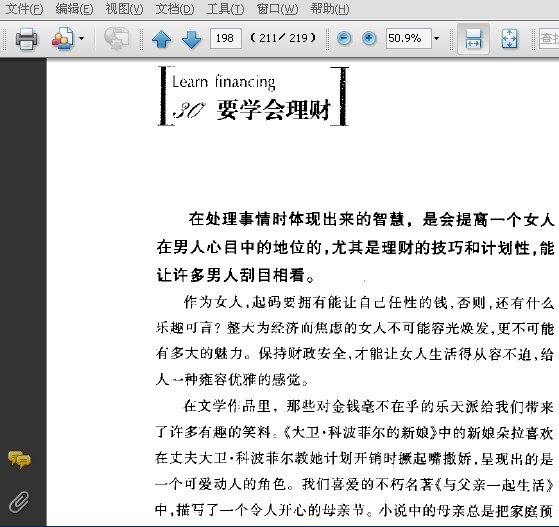Expand the collaborate icon dropdown arrow
559x527 pixels.
pyautogui.click(x=81, y=38)
